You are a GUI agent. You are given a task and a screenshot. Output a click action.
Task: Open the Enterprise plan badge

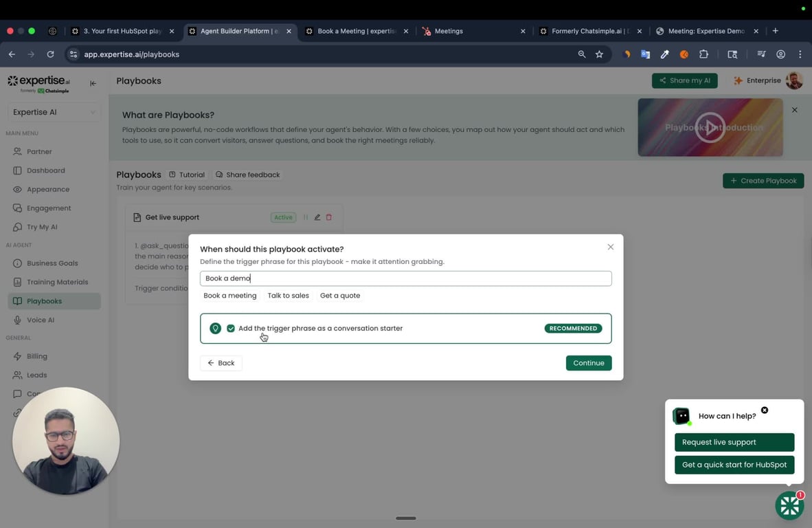coord(756,80)
